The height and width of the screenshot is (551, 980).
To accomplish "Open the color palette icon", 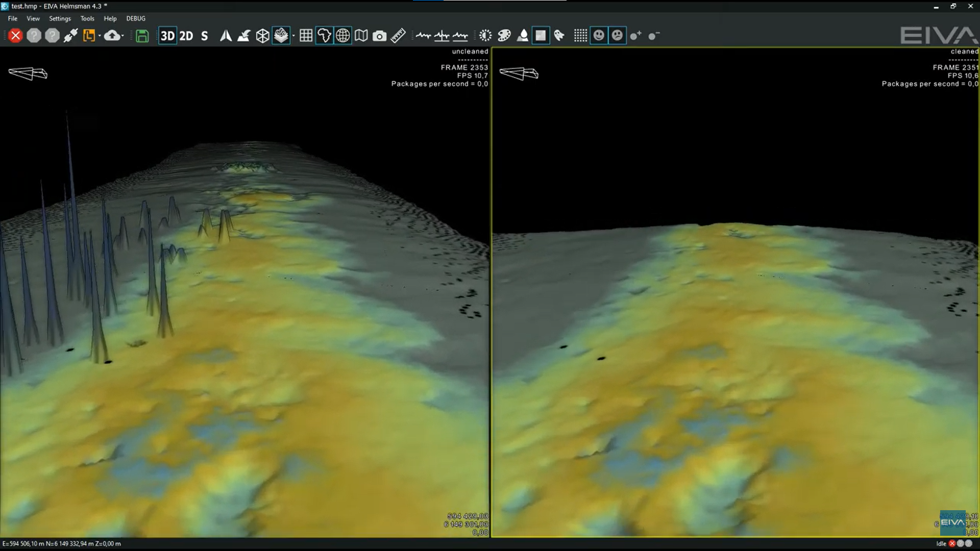I will click(x=504, y=36).
